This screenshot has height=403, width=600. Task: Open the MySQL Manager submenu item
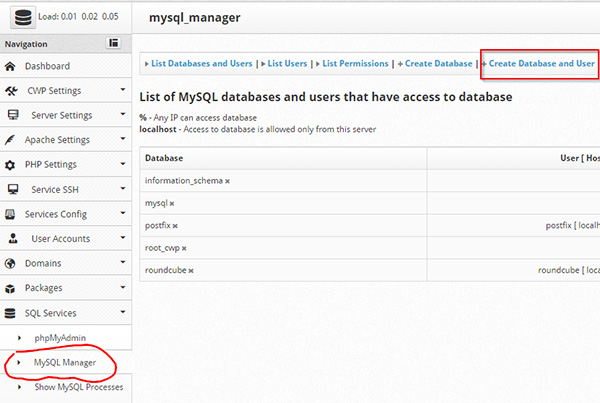pos(65,362)
